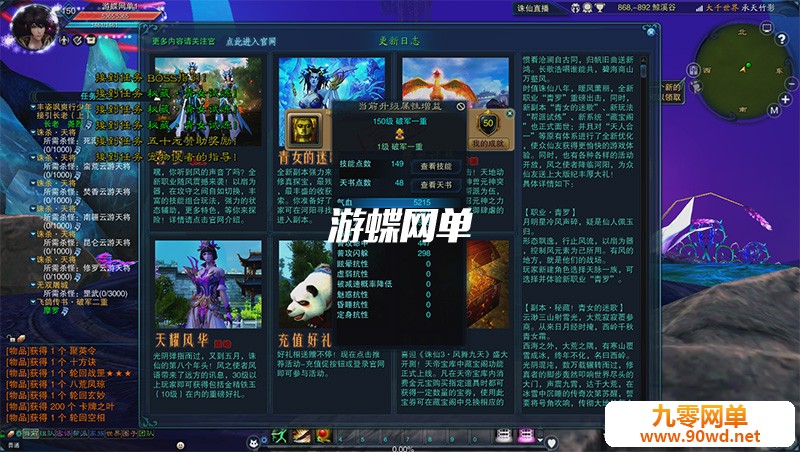Image resolution: width=800 pixels, height=452 pixels.
Task: Select the 团队 chat channel tab
Action: click(146, 434)
